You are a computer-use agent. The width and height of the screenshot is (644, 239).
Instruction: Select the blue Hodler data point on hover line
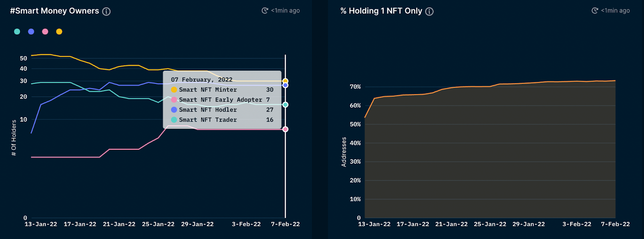click(285, 85)
